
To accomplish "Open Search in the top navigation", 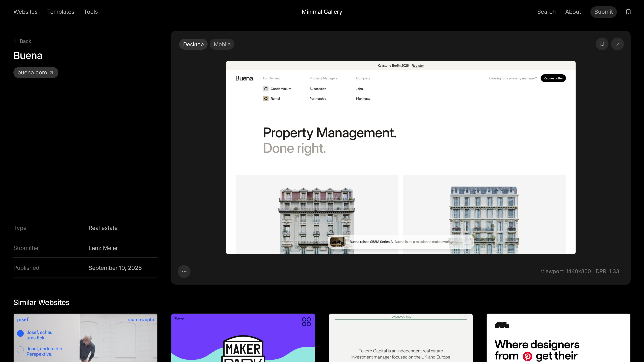I will pos(547,12).
